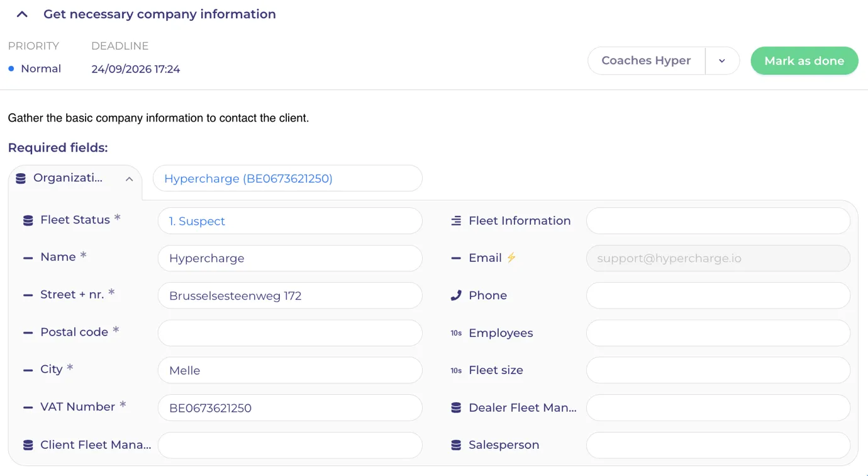
Task: Open the Salesperson field
Action: 718,445
